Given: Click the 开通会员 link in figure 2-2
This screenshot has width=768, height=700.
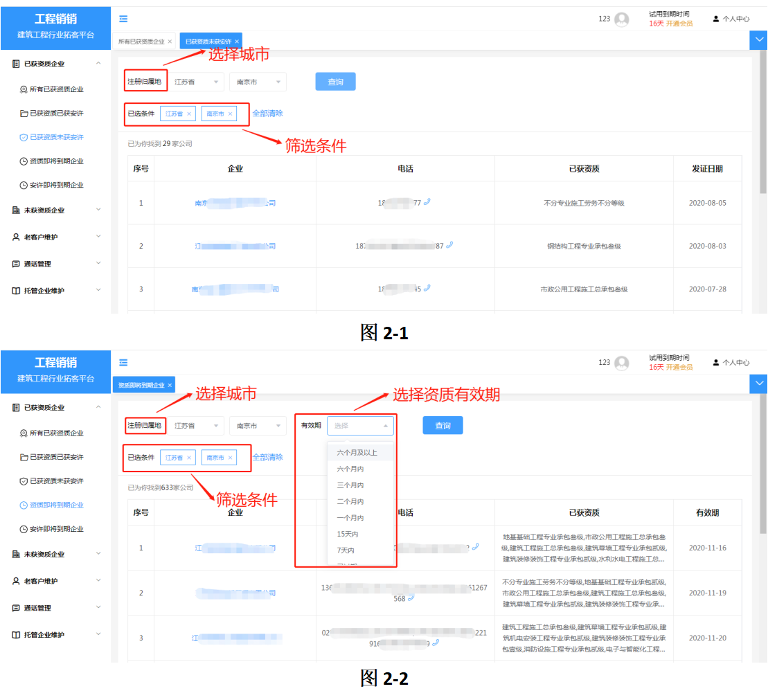Looking at the screenshot, I should coord(679,368).
